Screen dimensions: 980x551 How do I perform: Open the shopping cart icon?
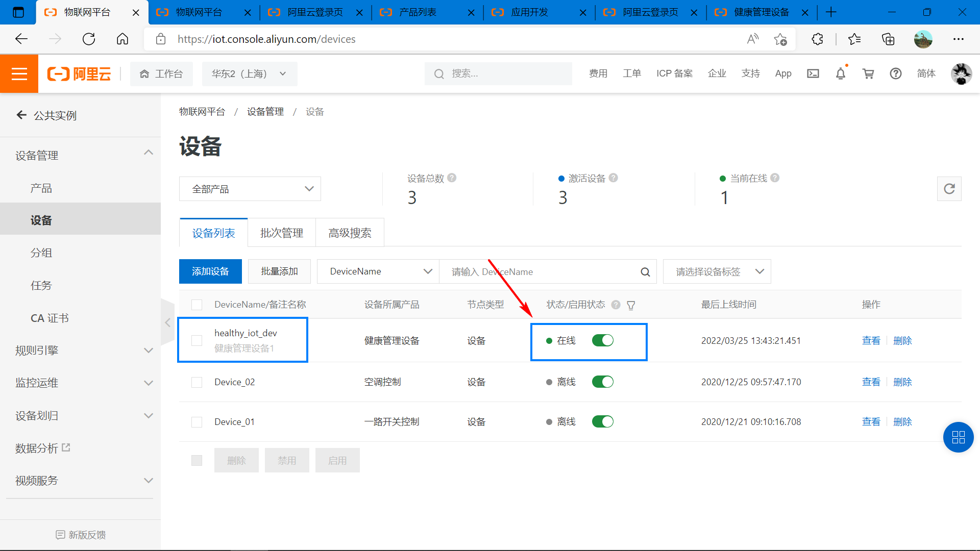868,73
